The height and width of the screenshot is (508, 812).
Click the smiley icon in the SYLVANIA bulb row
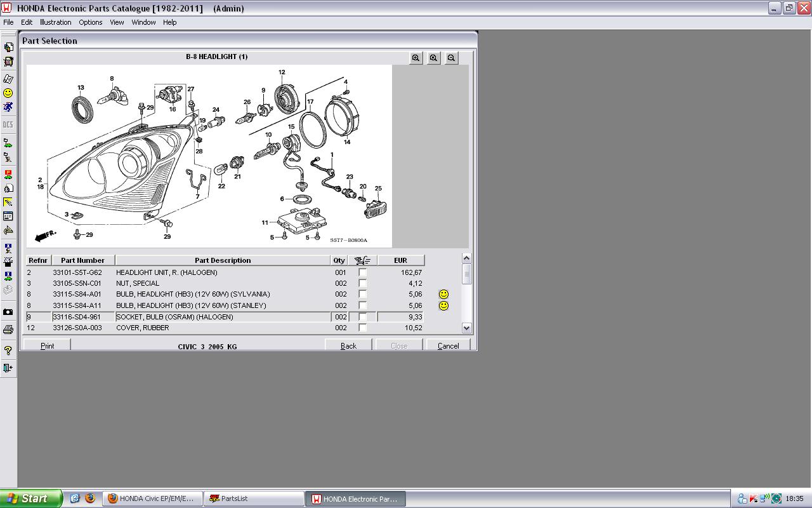click(444, 294)
